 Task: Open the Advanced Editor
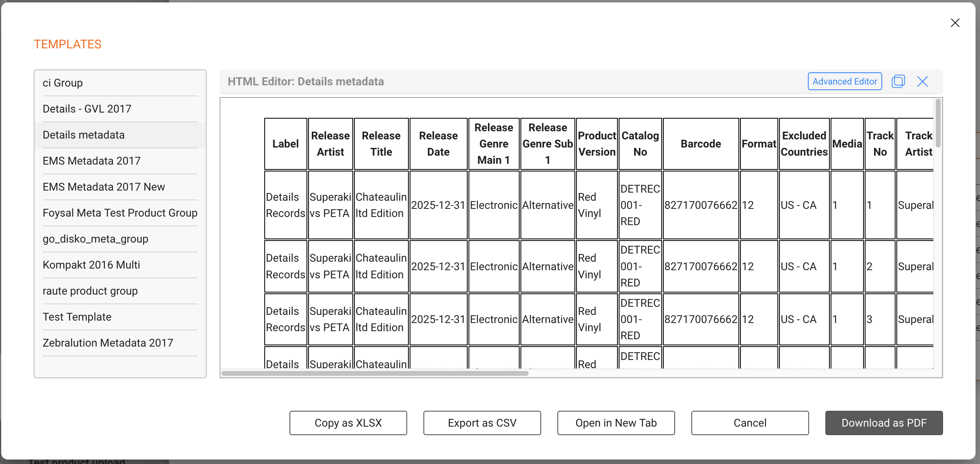click(844, 81)
